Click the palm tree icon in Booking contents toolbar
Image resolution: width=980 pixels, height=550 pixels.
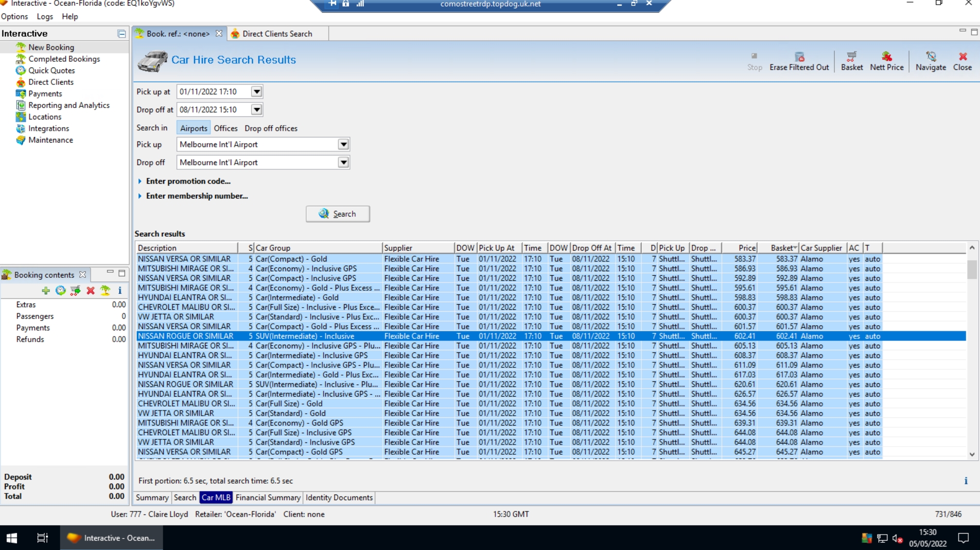(x=106, y=291)
